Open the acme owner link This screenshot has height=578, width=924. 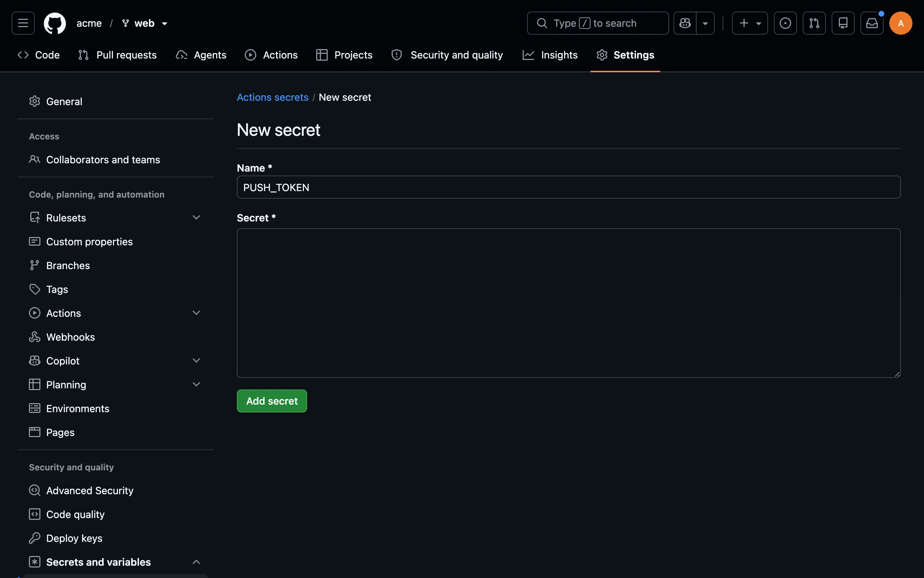89,23
